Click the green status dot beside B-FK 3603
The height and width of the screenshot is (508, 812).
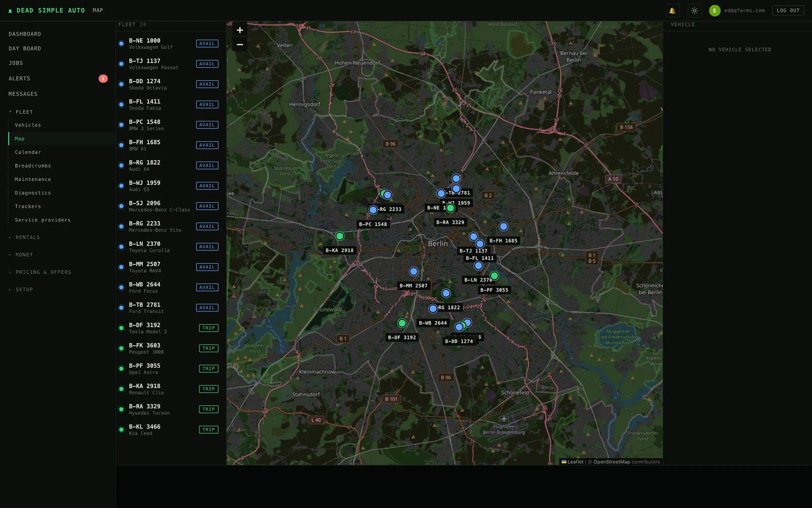click(121, 348)
